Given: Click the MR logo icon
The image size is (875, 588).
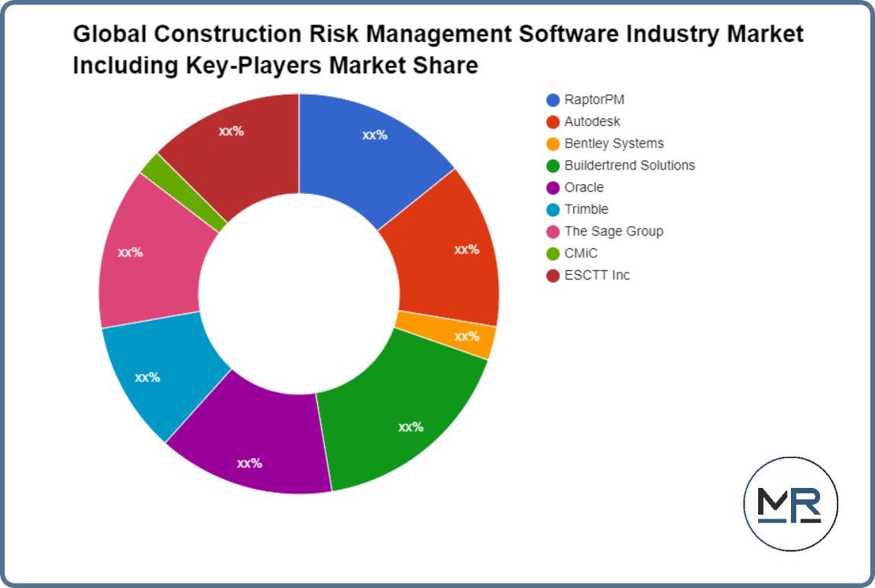Looking at the screenshot, I should (790, 504).
